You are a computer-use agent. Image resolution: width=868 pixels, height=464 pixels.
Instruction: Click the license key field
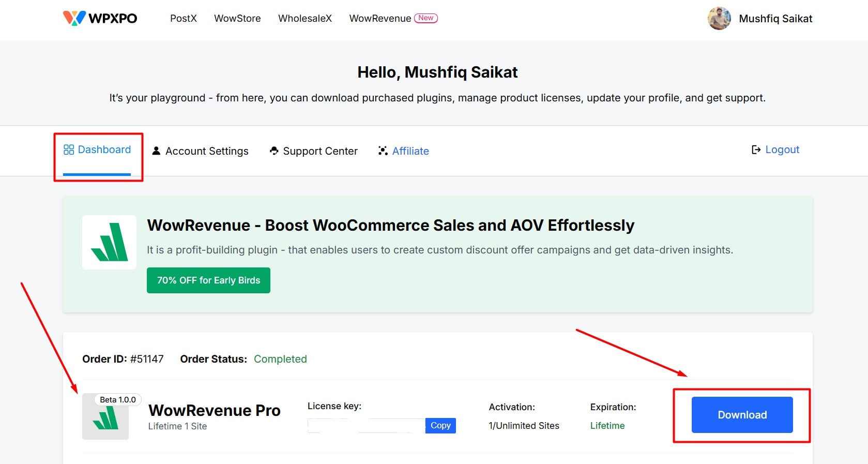[366, 426]
